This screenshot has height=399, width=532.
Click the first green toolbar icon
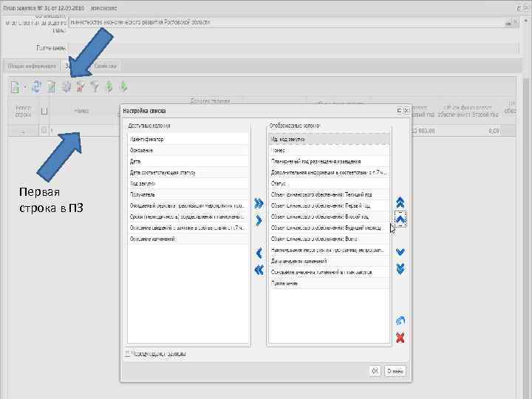pyautogui.click(x=109, y=87)
